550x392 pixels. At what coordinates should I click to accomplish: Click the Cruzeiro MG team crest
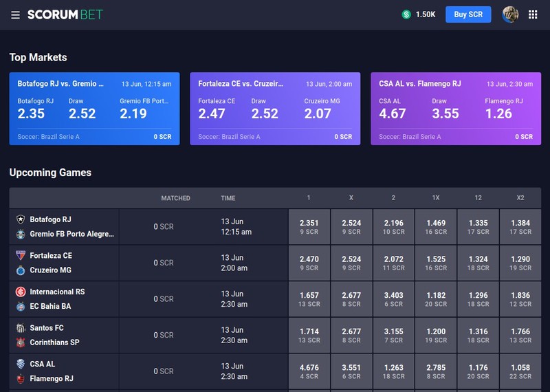pyautogui.click(x=21, y=270)
